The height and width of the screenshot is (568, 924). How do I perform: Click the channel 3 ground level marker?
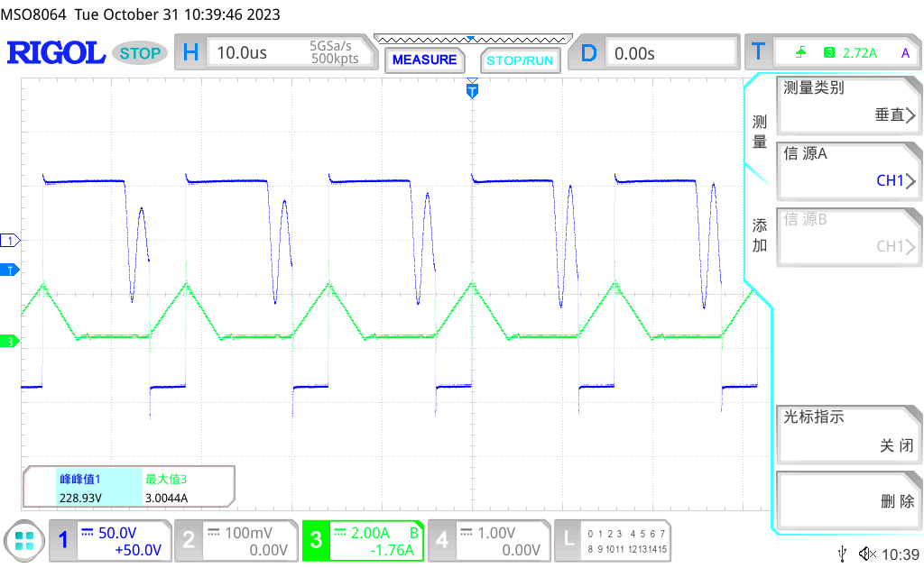click(10, 342)
